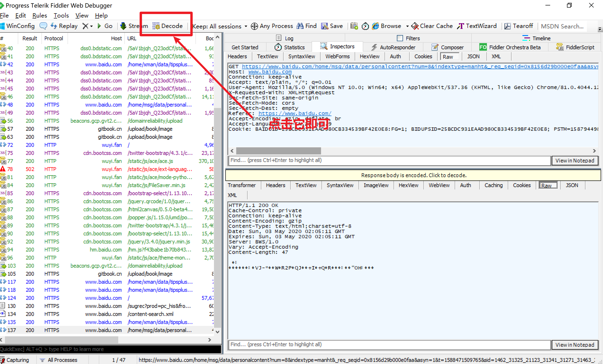The image size is (603, 364).
Task: Open the Help menu
Action: (x=101, y=15)
